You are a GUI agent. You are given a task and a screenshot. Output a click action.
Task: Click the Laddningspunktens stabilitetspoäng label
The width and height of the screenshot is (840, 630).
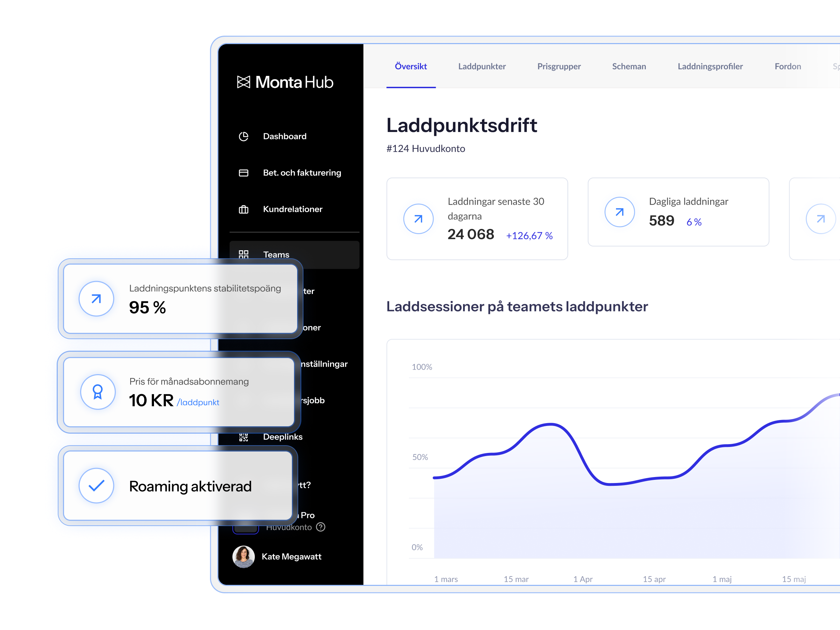(x=205, y=288)
